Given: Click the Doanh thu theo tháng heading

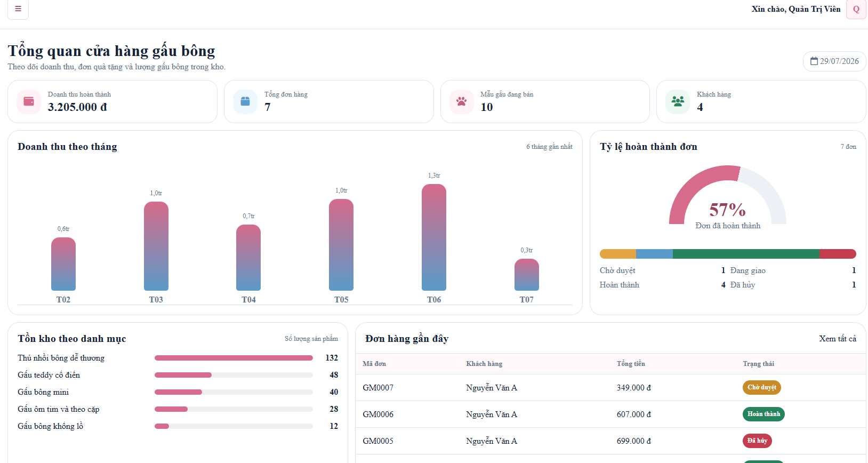Looking at the screenshot, I should [x=67, y=147].
